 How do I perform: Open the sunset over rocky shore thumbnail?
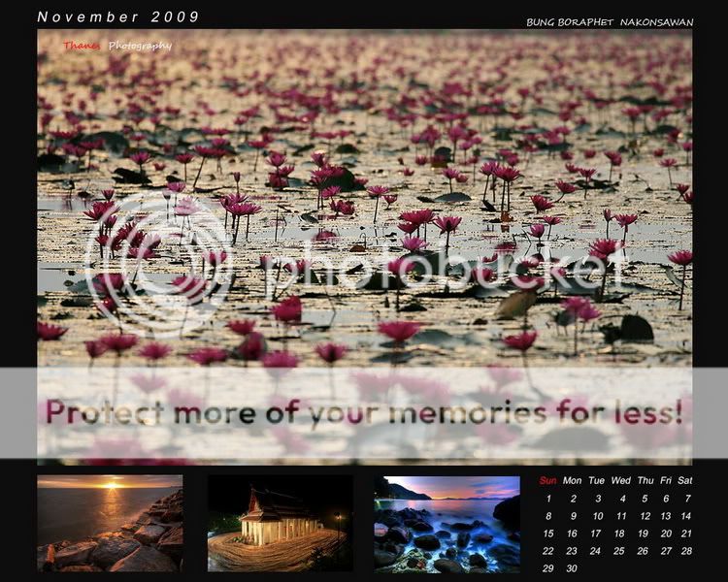(x=110, y=523)
